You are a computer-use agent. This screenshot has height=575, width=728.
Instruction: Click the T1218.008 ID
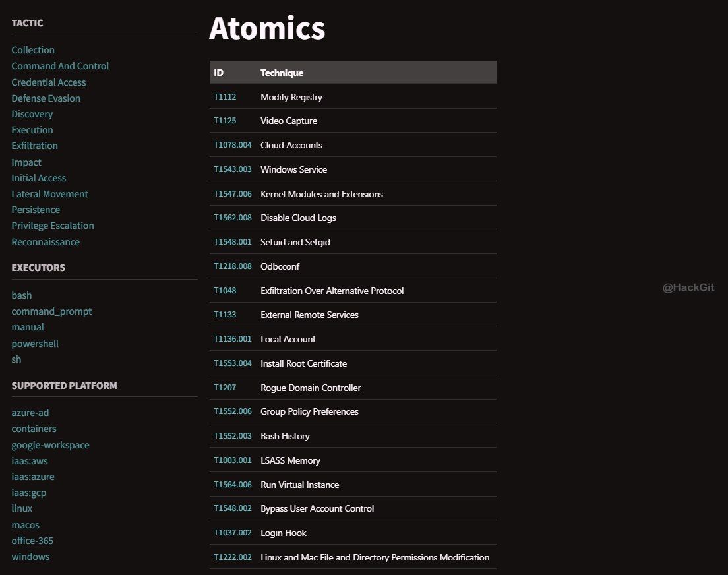(233, 266)
